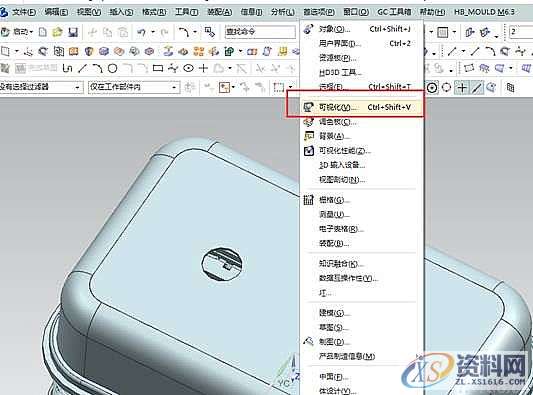
Task: Choose 可视化性能(Z) in Preferences menu
Action: (x=361, y=151)
